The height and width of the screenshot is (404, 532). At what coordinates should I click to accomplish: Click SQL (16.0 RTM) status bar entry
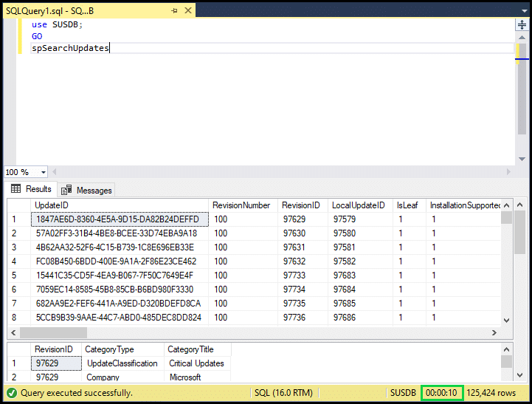283,393
